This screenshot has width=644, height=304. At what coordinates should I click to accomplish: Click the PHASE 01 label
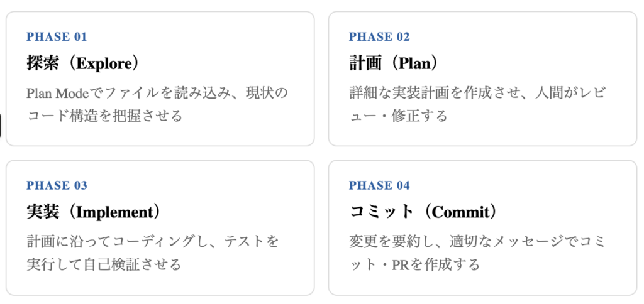[x=57, y=37]
